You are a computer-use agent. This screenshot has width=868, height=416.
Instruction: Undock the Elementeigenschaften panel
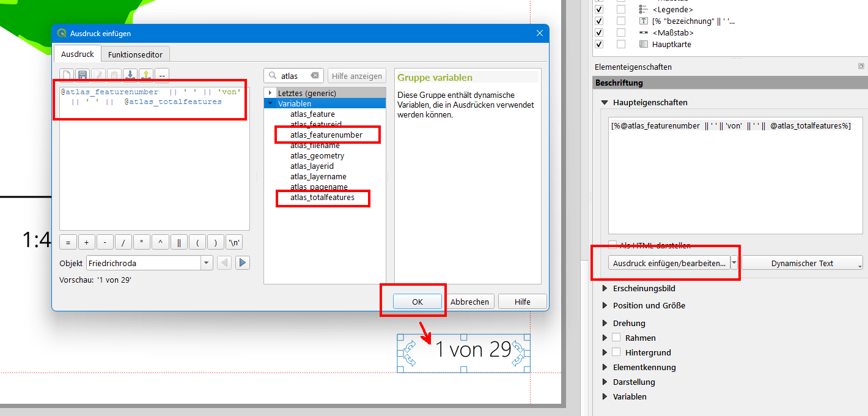coord(861,66)
